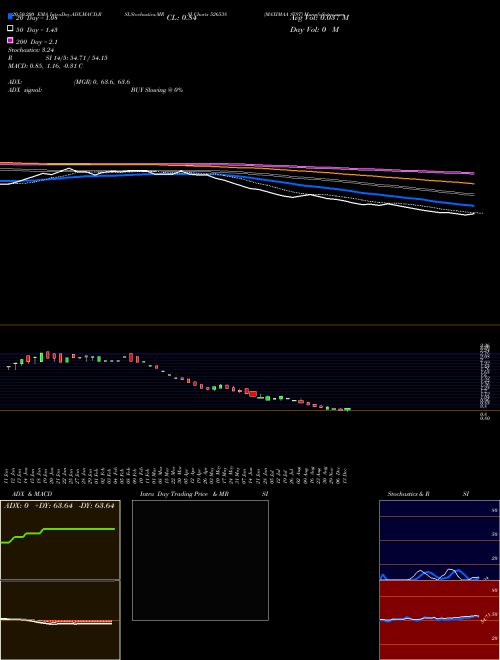Click the empty intraday trading price panel
Image resolution: width=500 pixels, height=660 pixels.
[x=200, y=560]
